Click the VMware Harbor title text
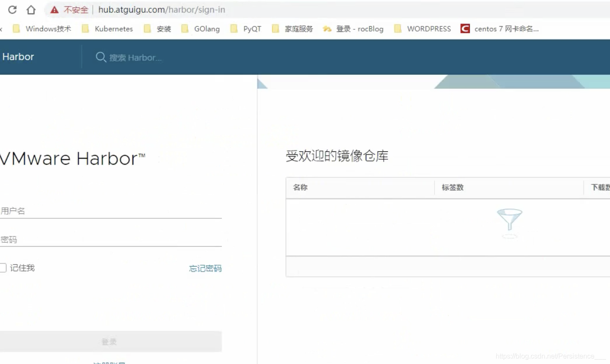 tap(72, 158)
